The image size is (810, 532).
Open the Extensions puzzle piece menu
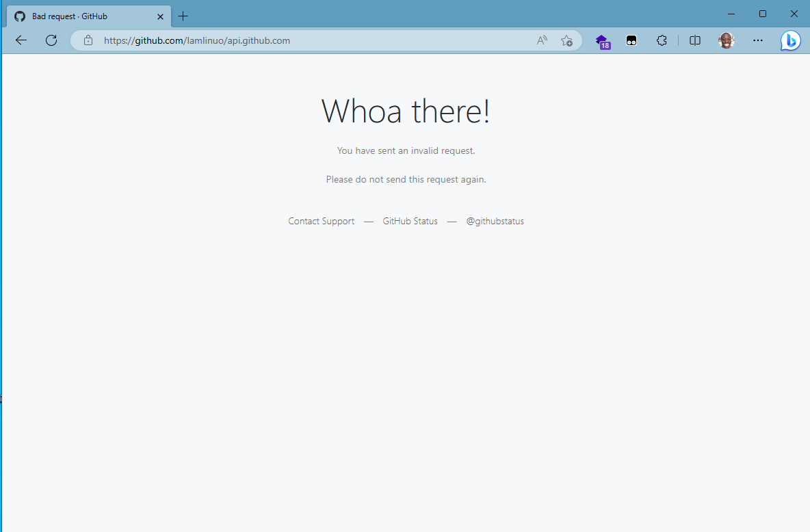pyautogui.click(x=662, y=40)
